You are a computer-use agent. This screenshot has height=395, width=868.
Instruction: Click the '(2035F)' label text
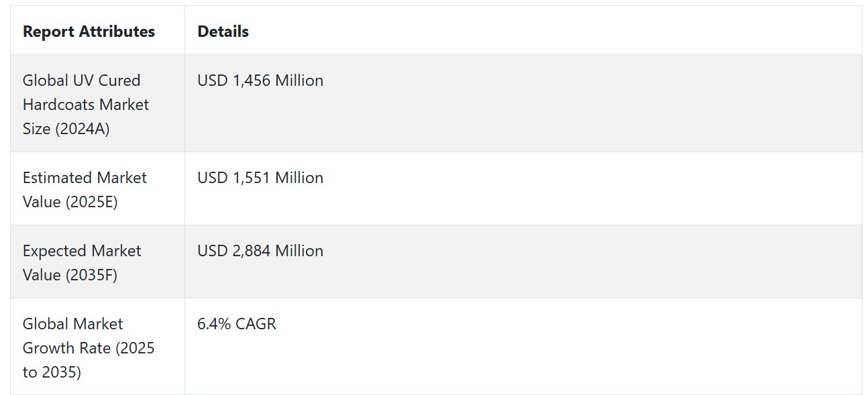tap(91, 275)
